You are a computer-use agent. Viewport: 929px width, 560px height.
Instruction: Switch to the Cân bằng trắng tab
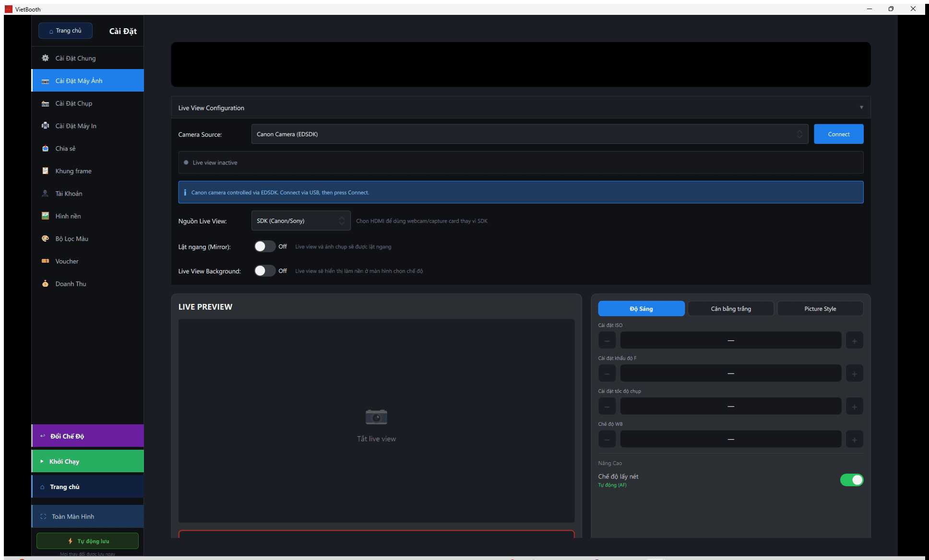pos(731,309)
